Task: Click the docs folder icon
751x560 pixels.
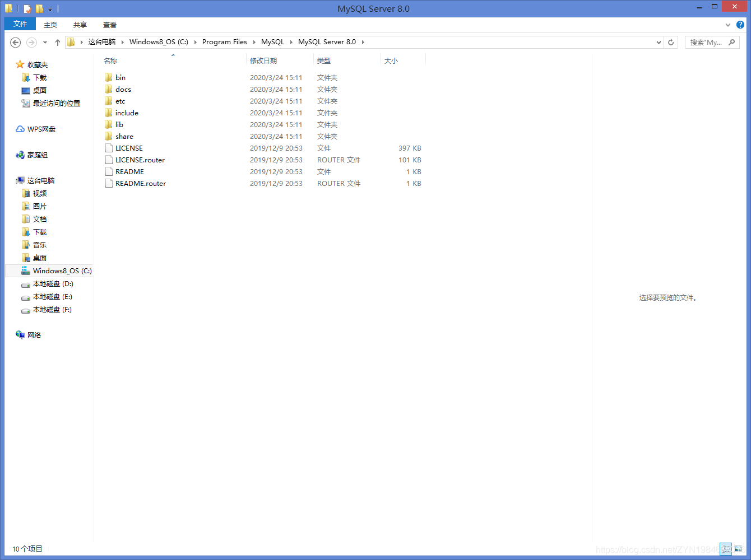Action: [x=109, y=89]
